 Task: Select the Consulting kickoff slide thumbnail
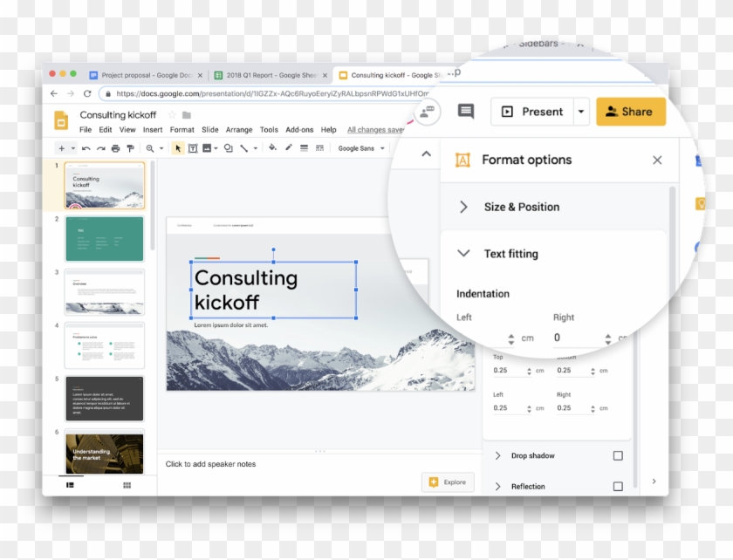(x=103, y=185)
